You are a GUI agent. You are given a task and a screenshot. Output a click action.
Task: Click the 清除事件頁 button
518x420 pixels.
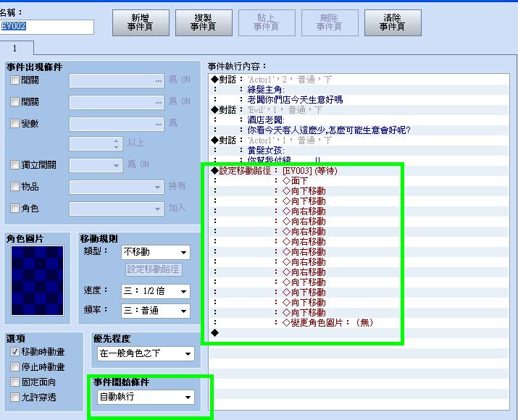point(393,22)
